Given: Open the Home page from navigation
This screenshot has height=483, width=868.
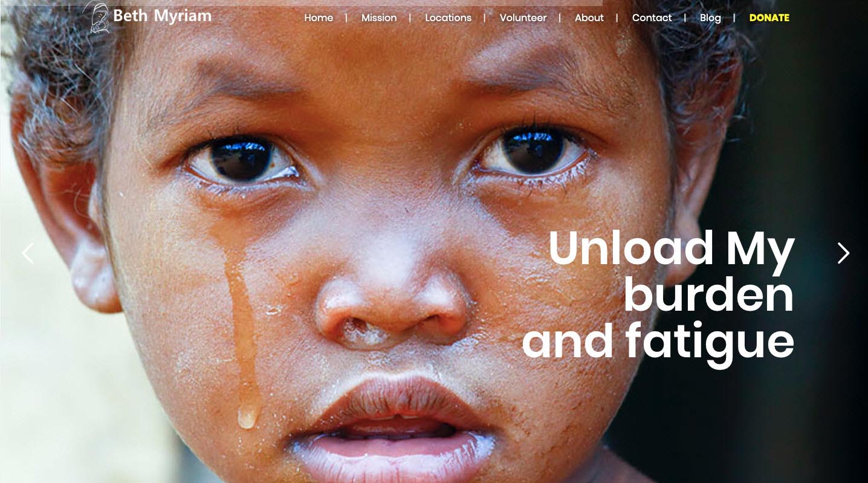Looking at the screenshot, I should tap(319, 18).
